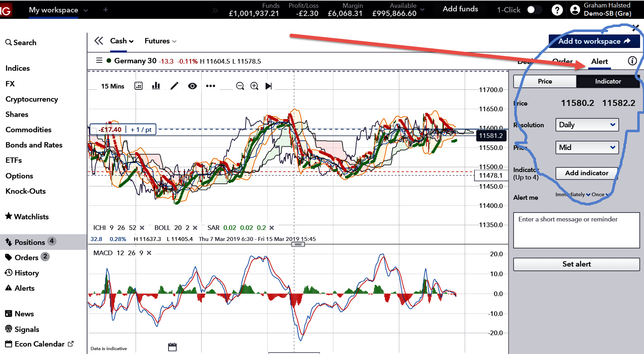Collapse the market list with double chevron
This screenshot has width=644, height=354.
[x=99, y=41]
